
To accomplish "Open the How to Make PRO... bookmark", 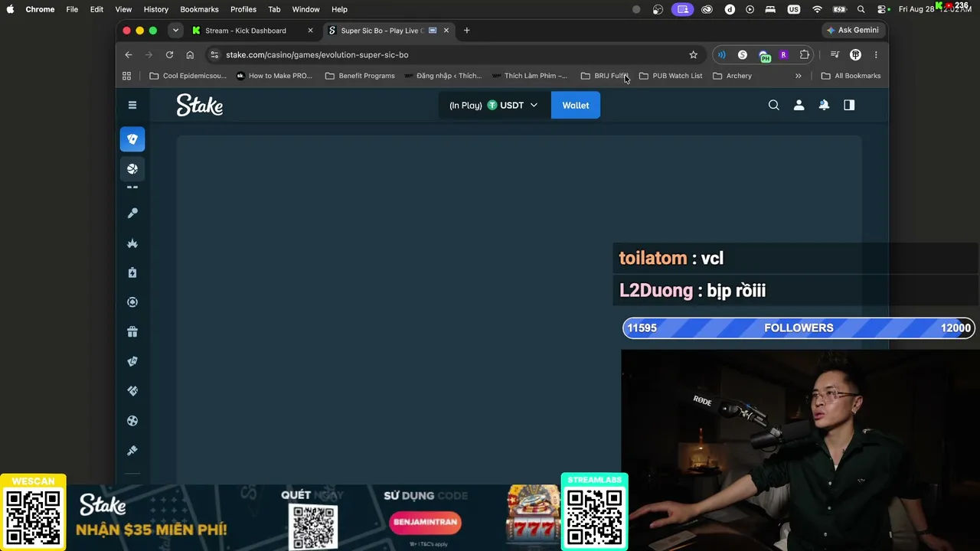I will pos(275,76).
